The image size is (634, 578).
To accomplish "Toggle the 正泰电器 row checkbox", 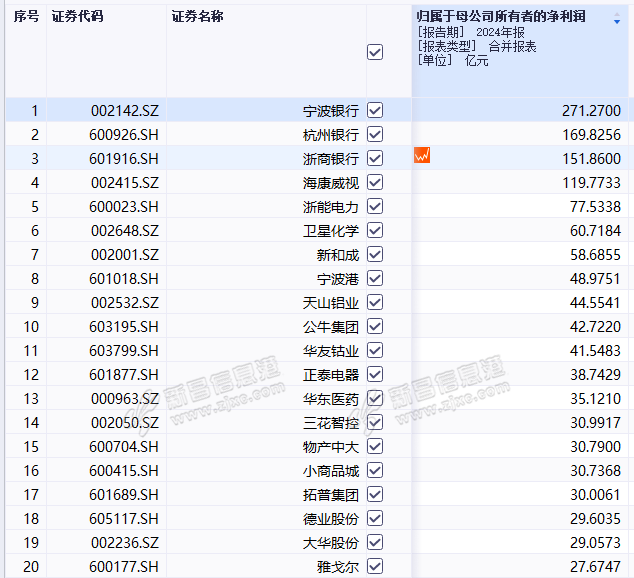I will tap(375, 374).
